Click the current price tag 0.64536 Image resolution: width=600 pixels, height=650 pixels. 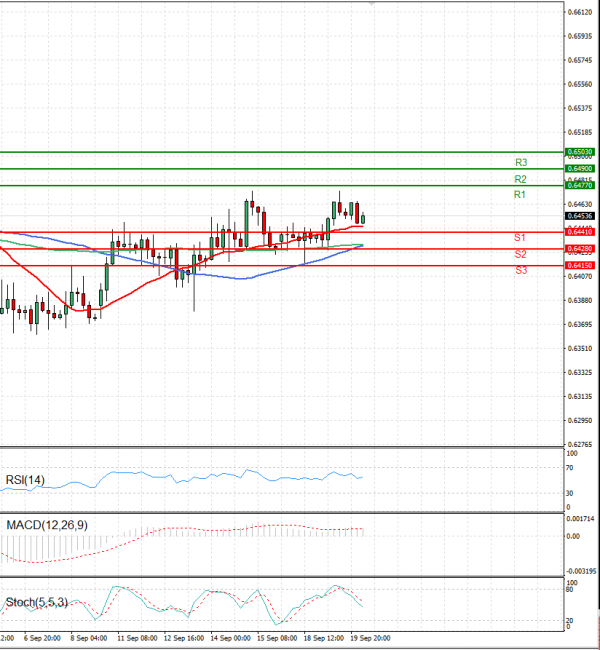click(580, 215)
